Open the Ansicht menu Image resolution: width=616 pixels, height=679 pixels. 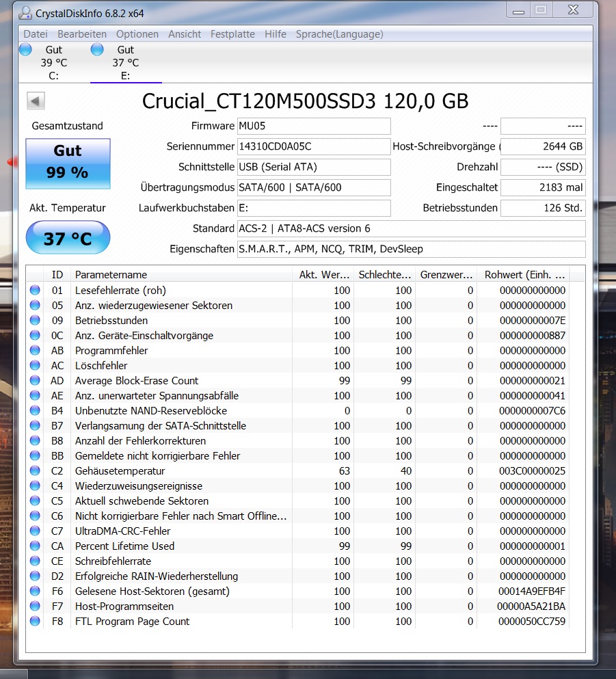[185, 34]
